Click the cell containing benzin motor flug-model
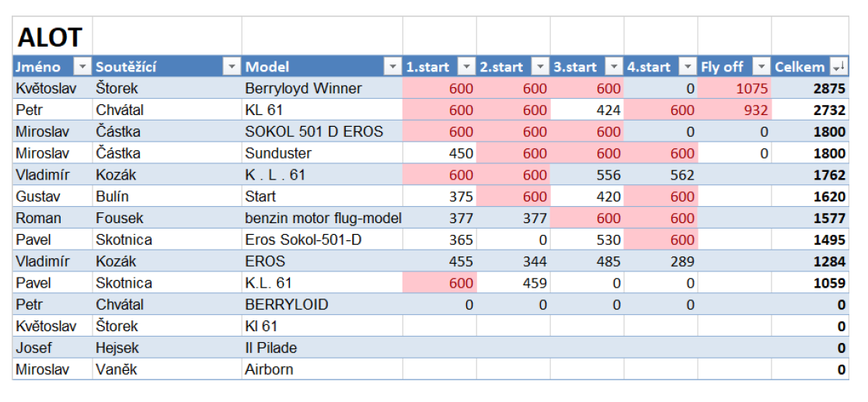This screenshot has width=868, height=402. coord(322,218)
